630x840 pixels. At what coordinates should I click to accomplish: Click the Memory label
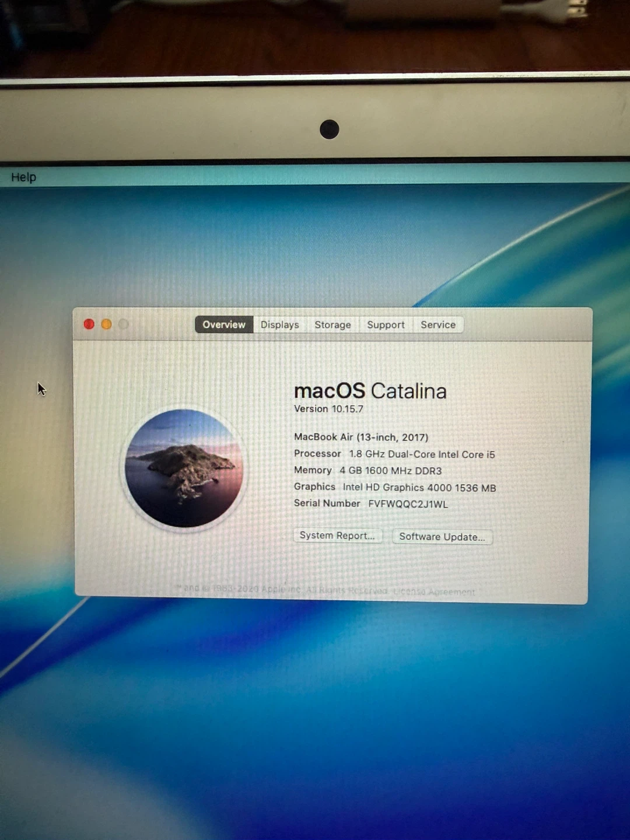point(313,470)
